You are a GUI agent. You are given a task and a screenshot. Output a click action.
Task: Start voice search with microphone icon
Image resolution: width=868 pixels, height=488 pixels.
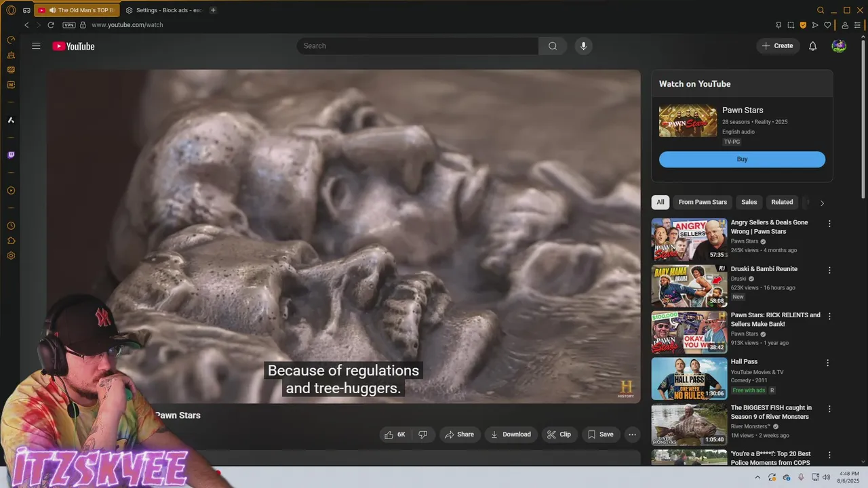[583, 46]
